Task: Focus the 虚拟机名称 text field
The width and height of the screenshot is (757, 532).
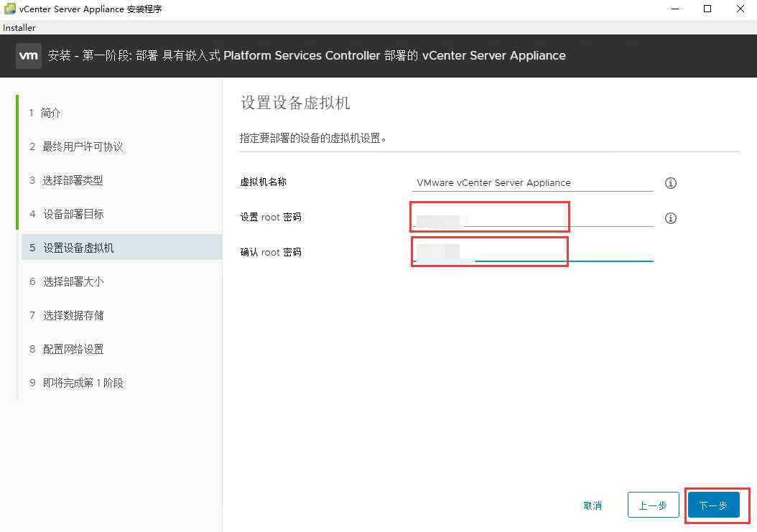Action: [x=532, y=182]
